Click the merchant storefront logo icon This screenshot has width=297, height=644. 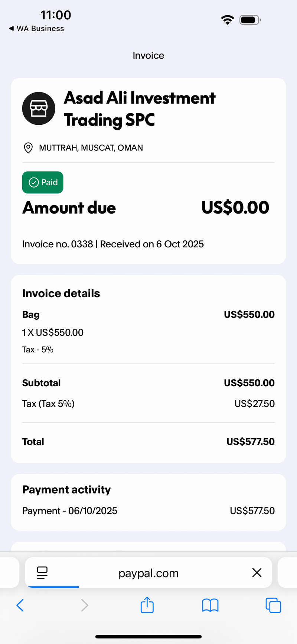point(39,108)
